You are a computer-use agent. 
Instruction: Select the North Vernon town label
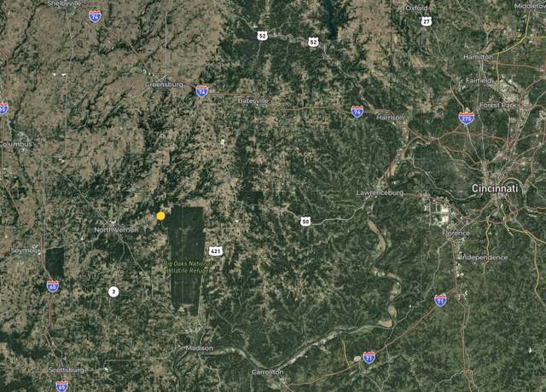pyautogui.click(x=116, y=230)
